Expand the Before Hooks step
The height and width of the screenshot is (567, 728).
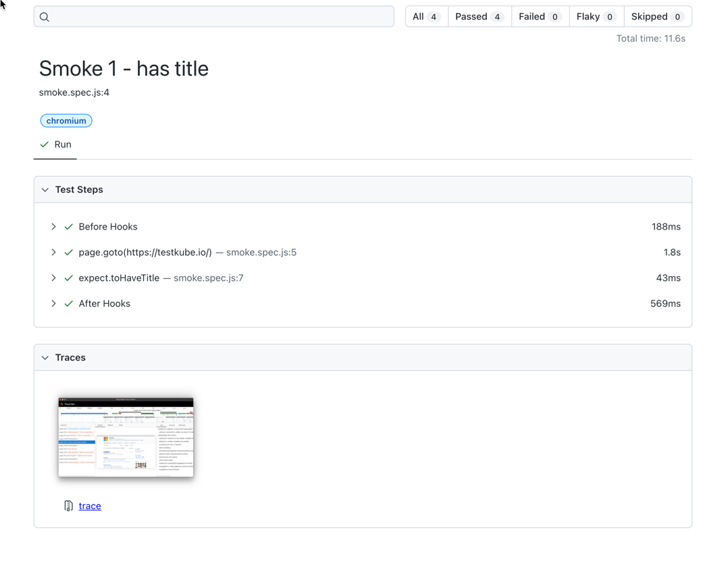point(53,227)
